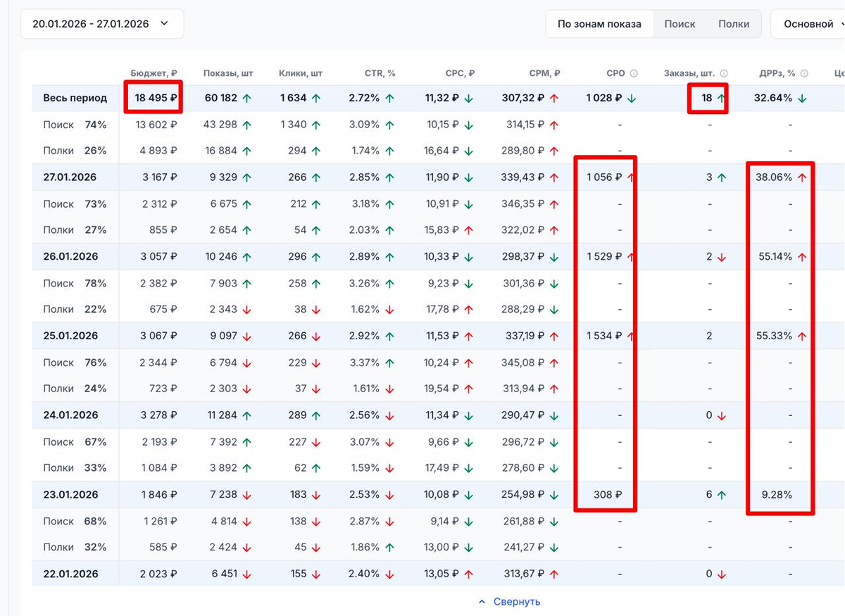Screen dimensions: 845x616
Task: Click the CPO value 1 028 ₽
Action: (604, 99)
